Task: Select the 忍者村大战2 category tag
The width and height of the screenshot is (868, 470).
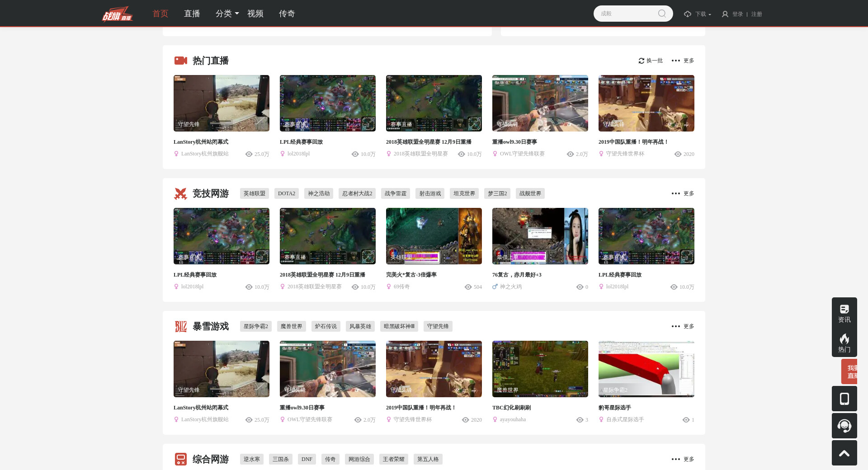Action: pyautogui.click(x=357, y=193)
